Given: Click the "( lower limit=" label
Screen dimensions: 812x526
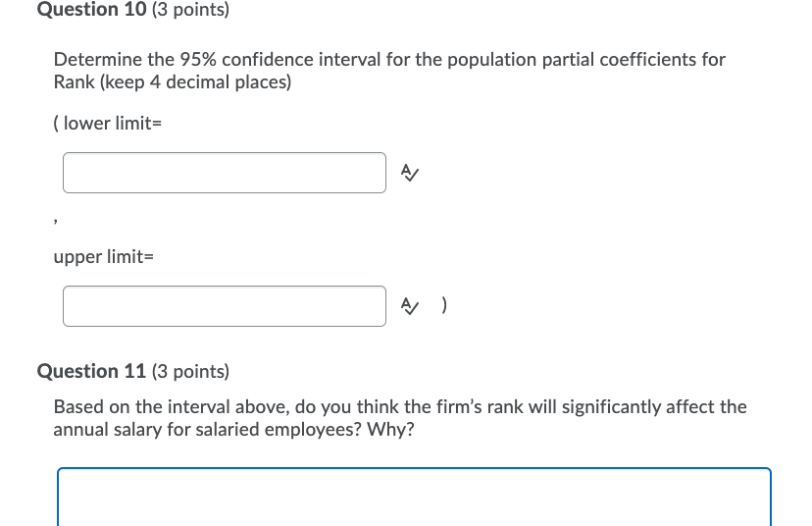Looking at the screenshot, I should click(107, 124).
